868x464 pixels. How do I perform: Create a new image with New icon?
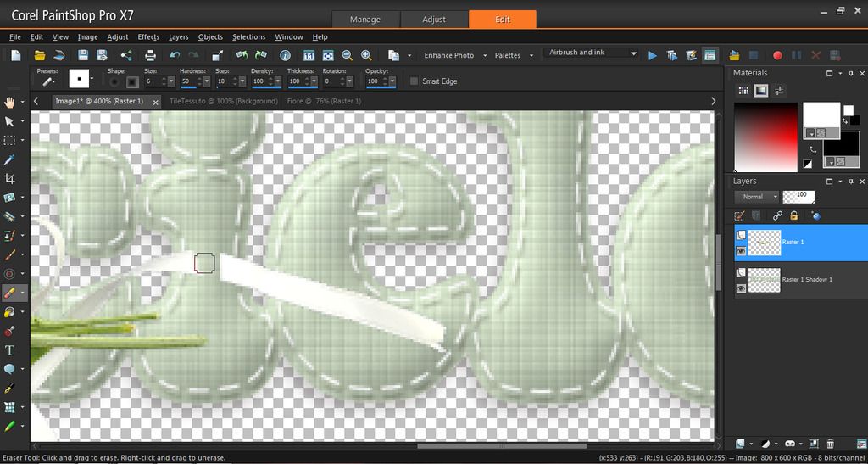click(16, 55)
